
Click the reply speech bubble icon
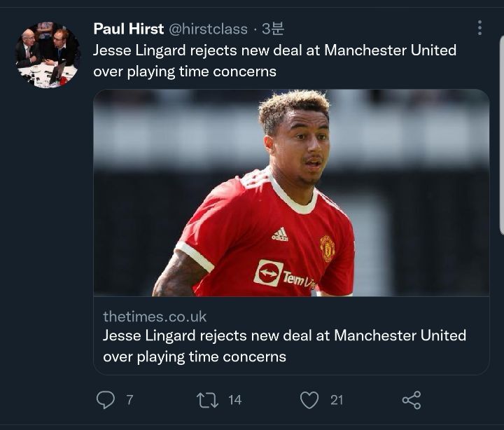pos(105,399)
